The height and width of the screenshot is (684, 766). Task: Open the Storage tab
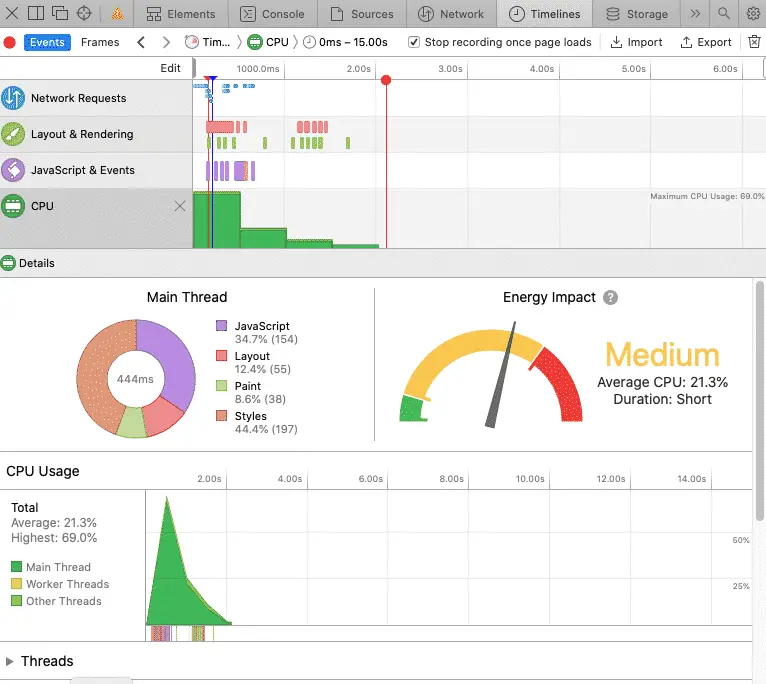637,14
